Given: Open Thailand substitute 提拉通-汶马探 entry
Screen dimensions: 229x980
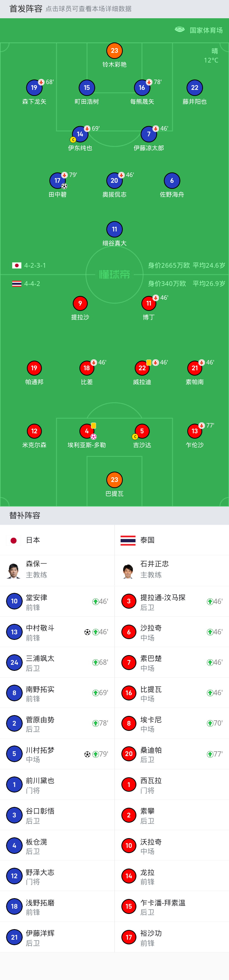Looking at the screenshot, I should click(x=171, y=602).
